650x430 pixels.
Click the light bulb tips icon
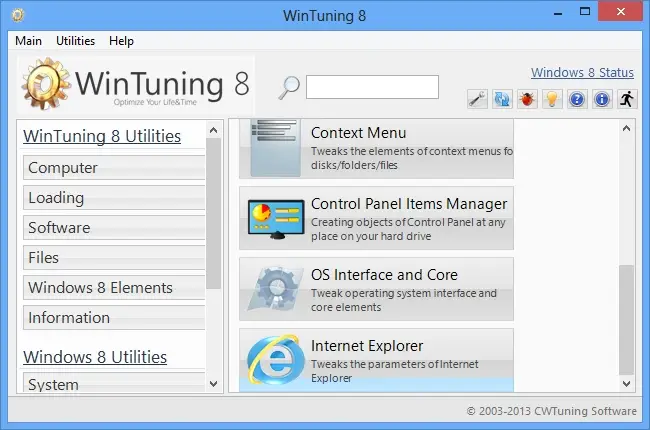552,100
